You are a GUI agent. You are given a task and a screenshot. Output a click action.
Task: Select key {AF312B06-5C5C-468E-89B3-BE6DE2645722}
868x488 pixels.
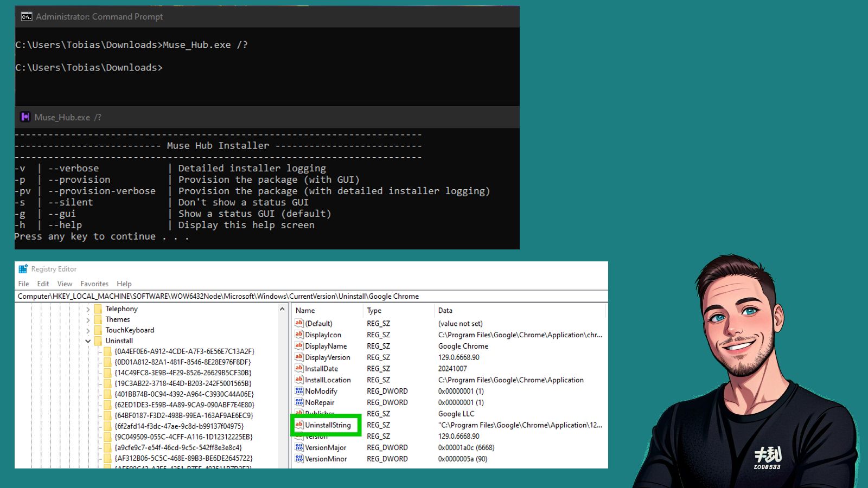click(183, 458)
